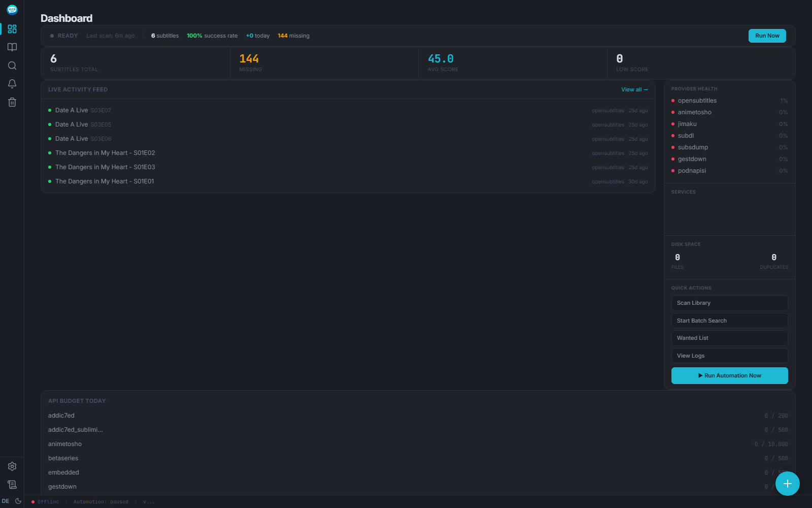Viewport: 812px width, 508px height.
Task: Click the Last scan: 6m ago text
Action: (111, 36)
